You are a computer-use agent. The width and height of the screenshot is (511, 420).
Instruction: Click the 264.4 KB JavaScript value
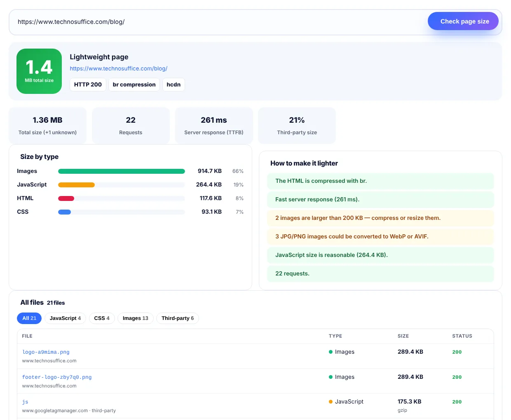click(209, 184)
